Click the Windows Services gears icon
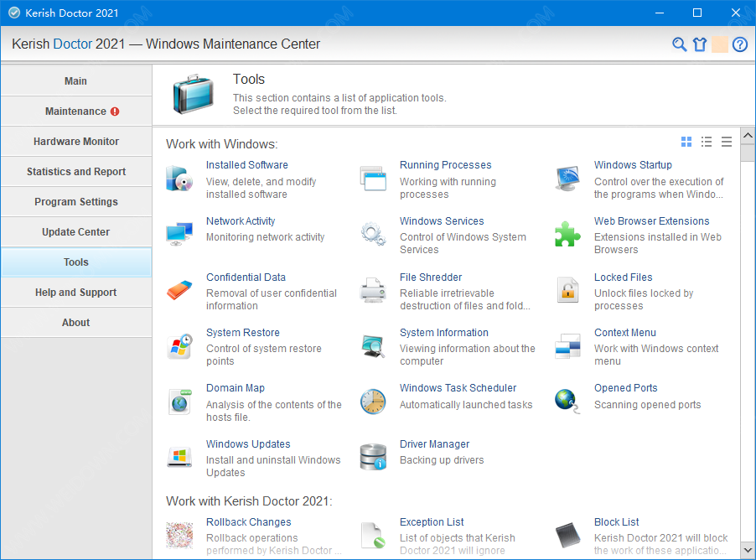 [x=373, y=234]
